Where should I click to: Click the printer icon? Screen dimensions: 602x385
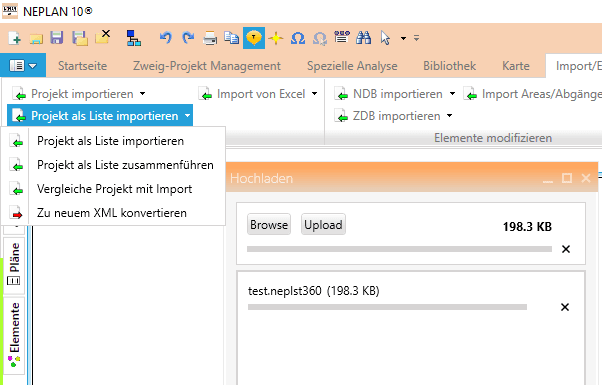[210, 38]
